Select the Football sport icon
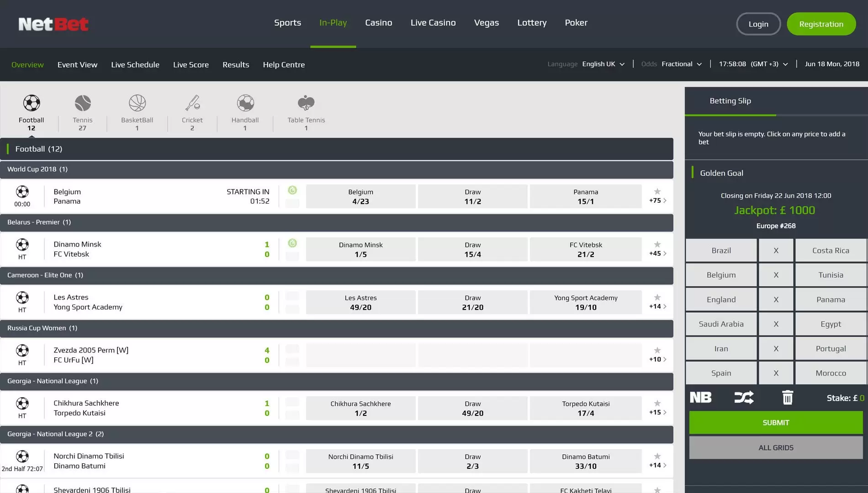868x493 pixels. [32, 103]
